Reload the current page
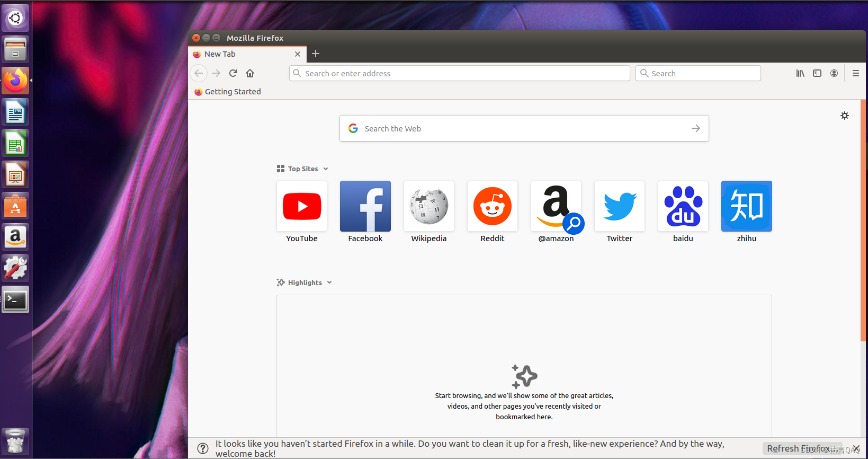Screen dimensions: 868x459 [233, 73]
